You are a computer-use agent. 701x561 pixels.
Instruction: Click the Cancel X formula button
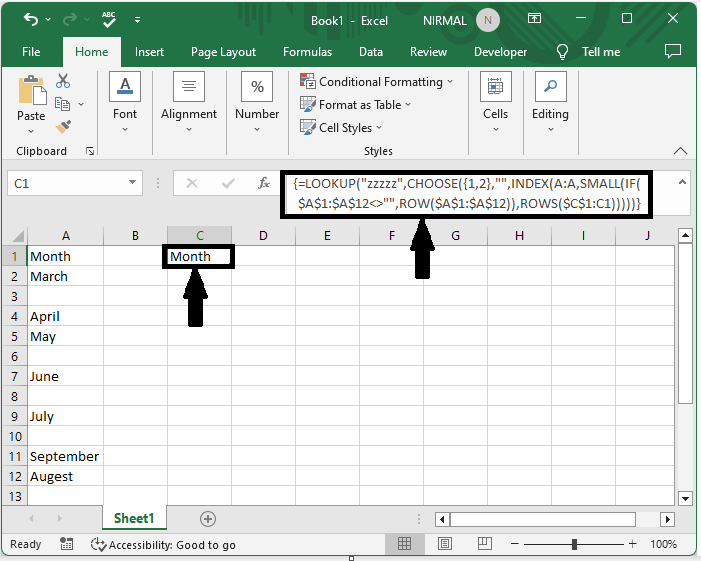point(192,183)
